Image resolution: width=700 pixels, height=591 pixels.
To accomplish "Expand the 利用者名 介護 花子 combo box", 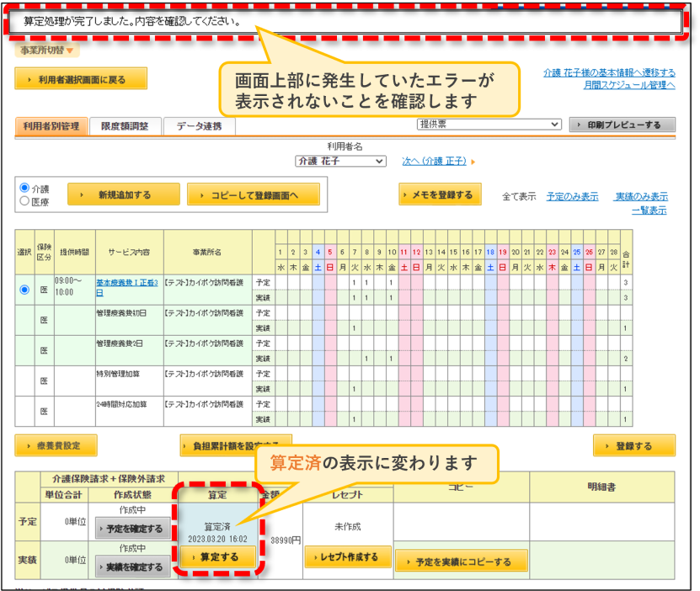I will click(x=340, y=161).
